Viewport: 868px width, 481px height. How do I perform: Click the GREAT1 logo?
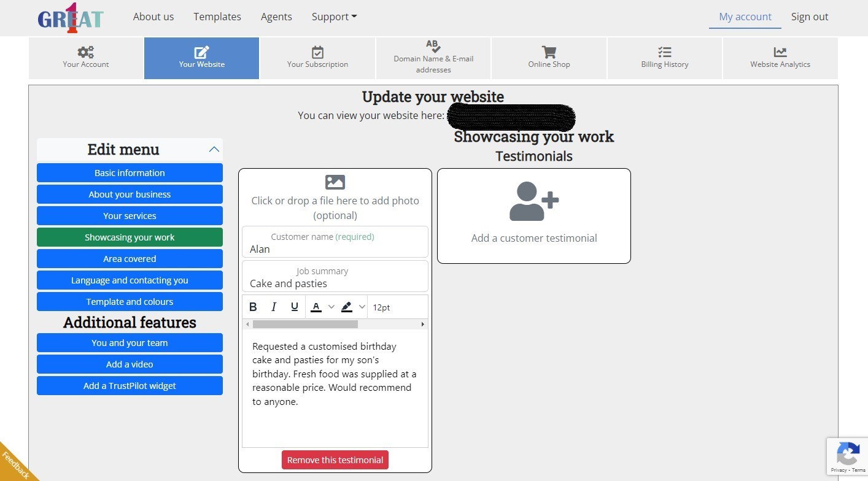71,18
